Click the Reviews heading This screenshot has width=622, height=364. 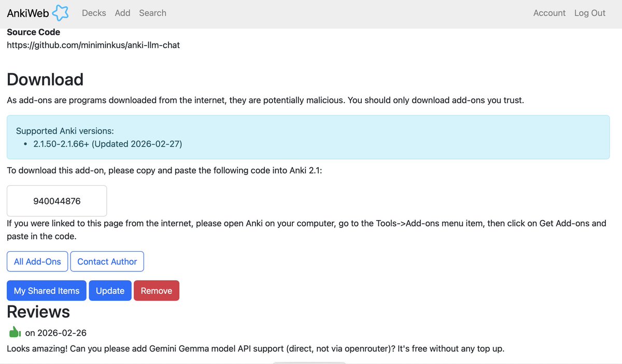(38, 312)
